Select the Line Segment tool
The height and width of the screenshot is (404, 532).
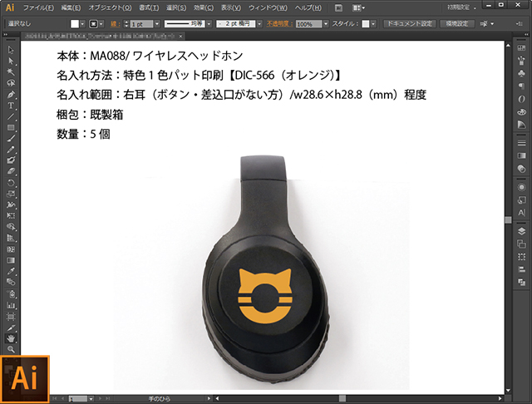(x=11, y=116)
